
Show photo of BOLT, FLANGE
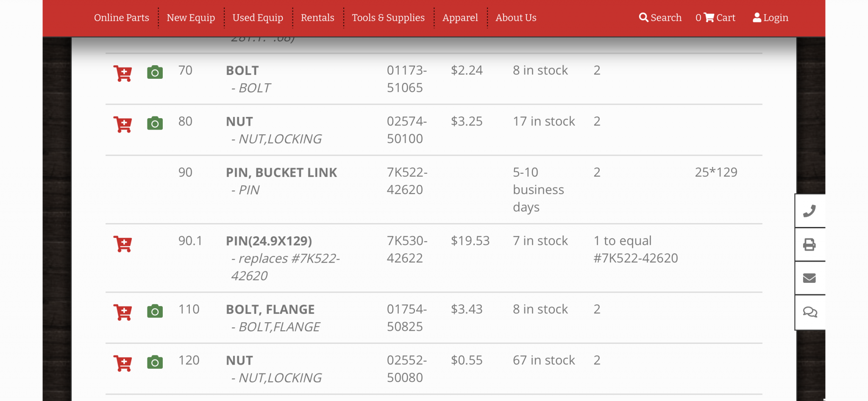155,311
